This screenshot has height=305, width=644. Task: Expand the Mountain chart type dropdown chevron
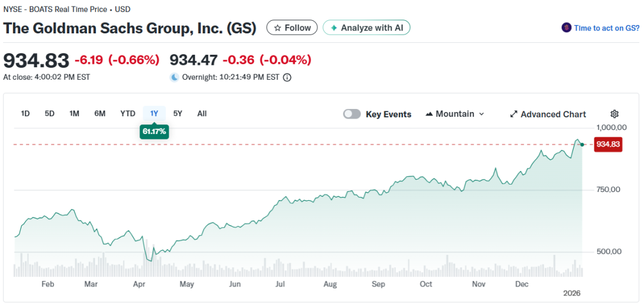point(482,114)
